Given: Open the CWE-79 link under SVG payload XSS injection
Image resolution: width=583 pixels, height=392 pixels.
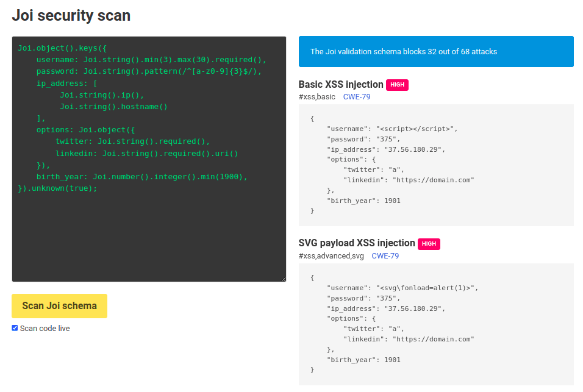Looking at the screenshot, I should 385,256.
